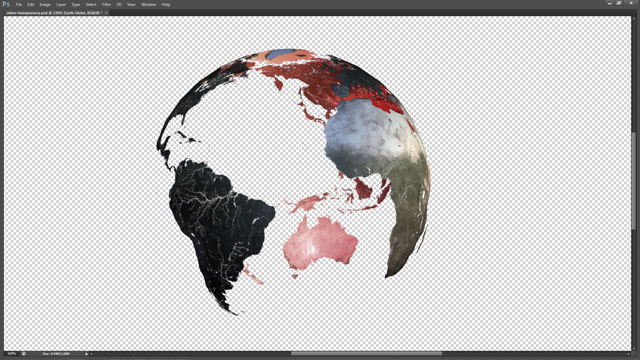Viewport: 640px width, 360px height.
Task: Open the Layer menu
Action: click(61, 4)
